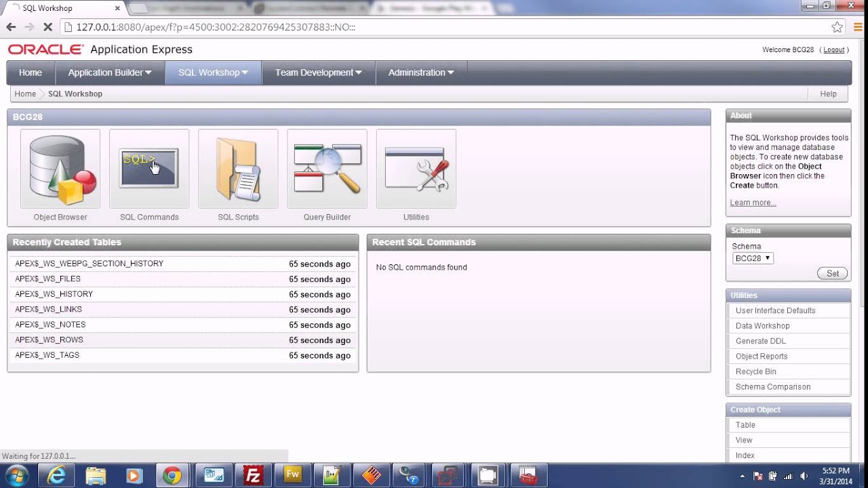
Task: Click the browser address bar
Action: coord(448,27)
